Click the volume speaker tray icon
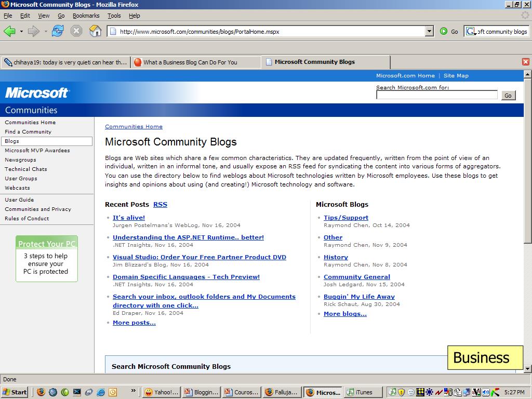Screen dimensions: 532x399 [486, 392]
